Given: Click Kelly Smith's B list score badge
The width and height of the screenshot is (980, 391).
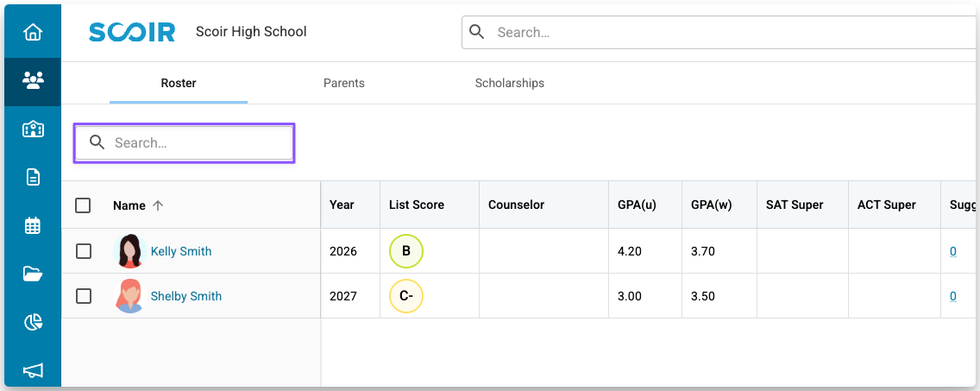Looking at the screenshot, I should [406, 251].
